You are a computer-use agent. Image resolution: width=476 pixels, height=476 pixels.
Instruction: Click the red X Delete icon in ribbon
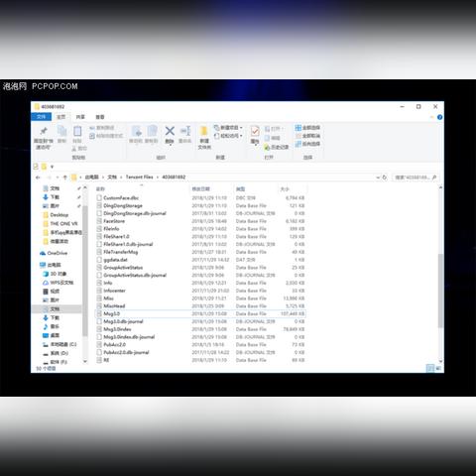tap(170, 131)
